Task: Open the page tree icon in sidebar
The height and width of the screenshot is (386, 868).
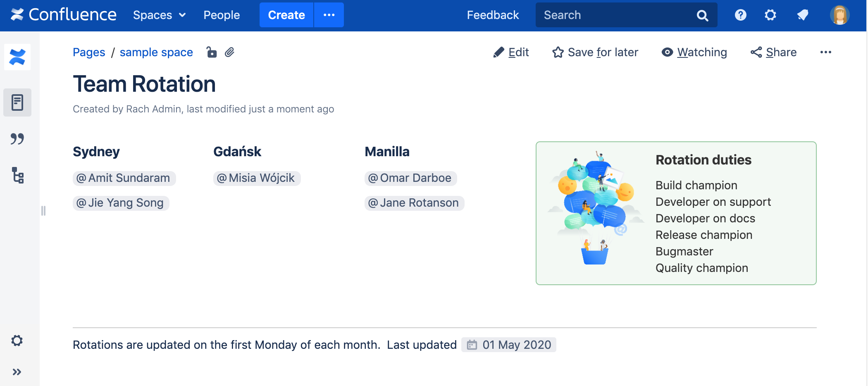Action: (17, 175)
